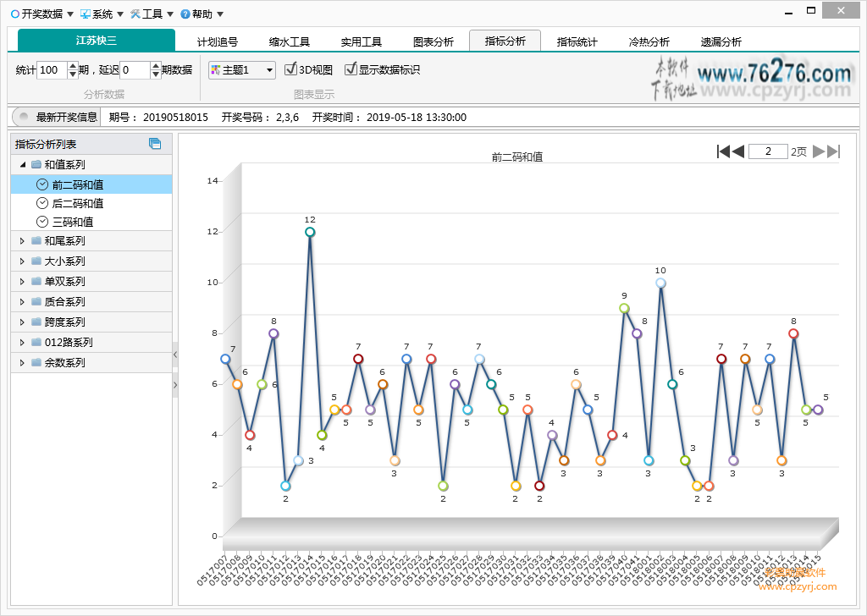Toggle the 3D视图 checkbox
This screenshot has height=616, width=867.
pyautogui.click(x=290, y=69)
